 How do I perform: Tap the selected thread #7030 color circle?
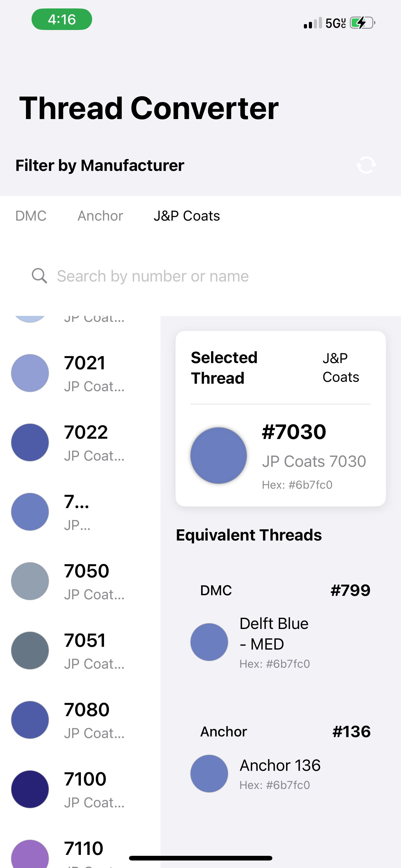pos(219,456)
